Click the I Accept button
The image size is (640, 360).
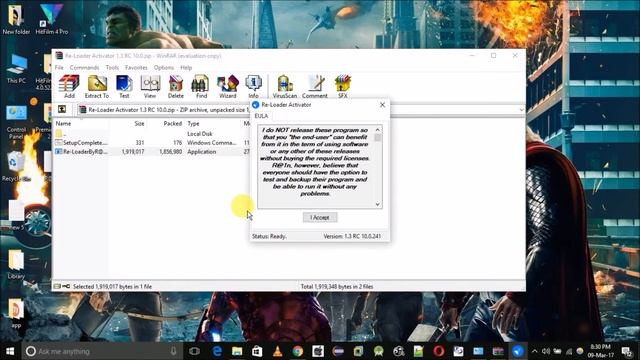point(320,218)
